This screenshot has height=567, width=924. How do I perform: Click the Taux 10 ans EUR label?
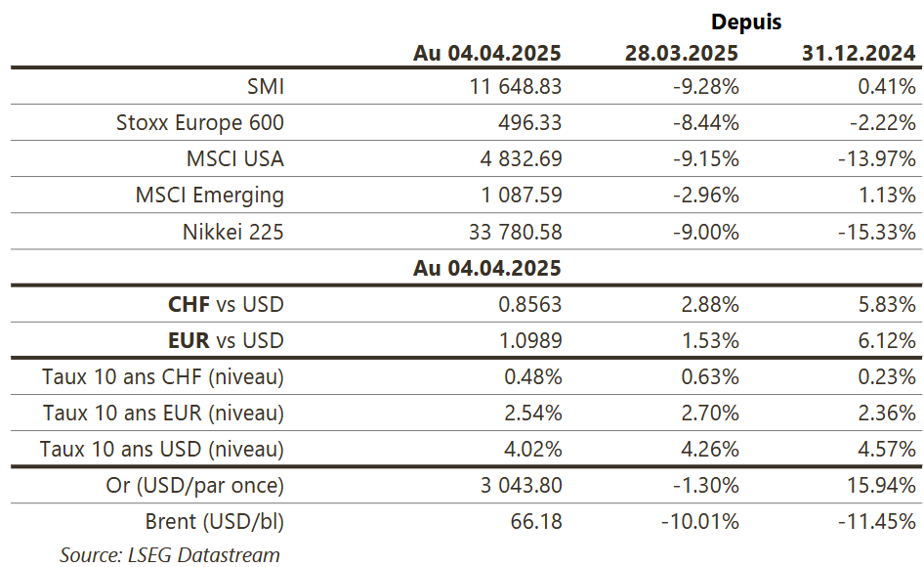pyautogui.click(x=163, y=413)
